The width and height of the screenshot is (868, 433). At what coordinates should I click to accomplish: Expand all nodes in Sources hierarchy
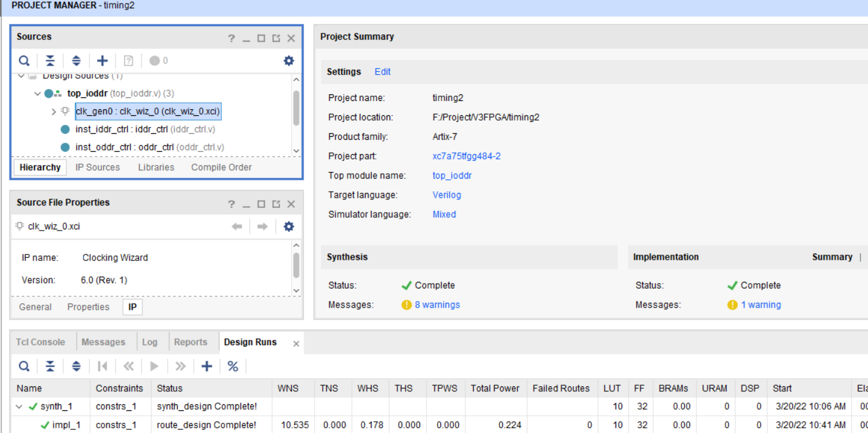pos(76,60)
